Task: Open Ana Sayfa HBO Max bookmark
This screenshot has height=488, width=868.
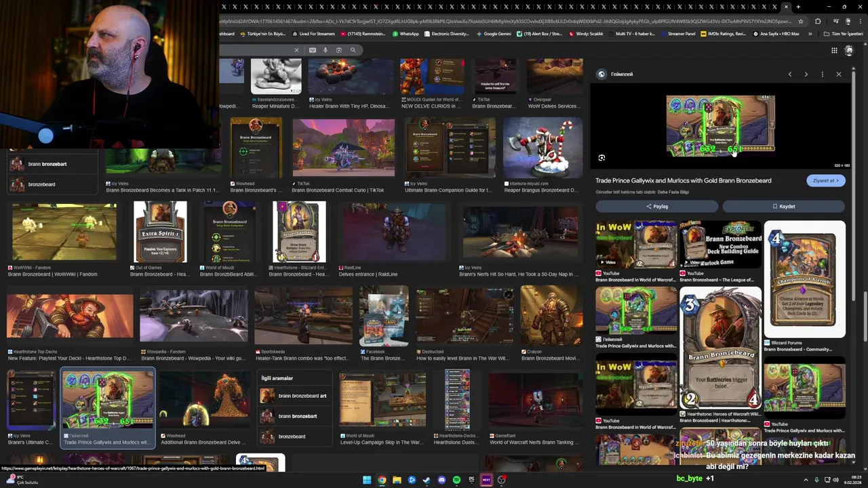Action: [x=776, y=34]
